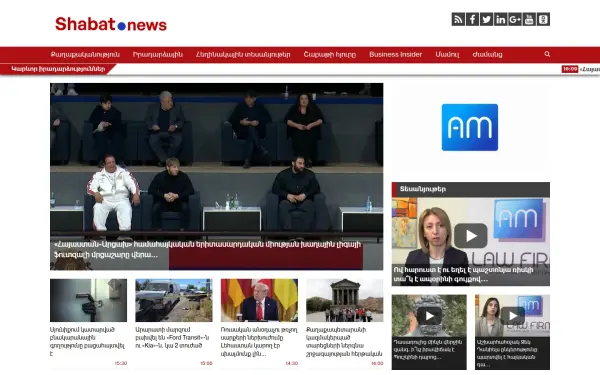Play the large Law Firm video
This screenshot has height=375, width=600.
471,235
